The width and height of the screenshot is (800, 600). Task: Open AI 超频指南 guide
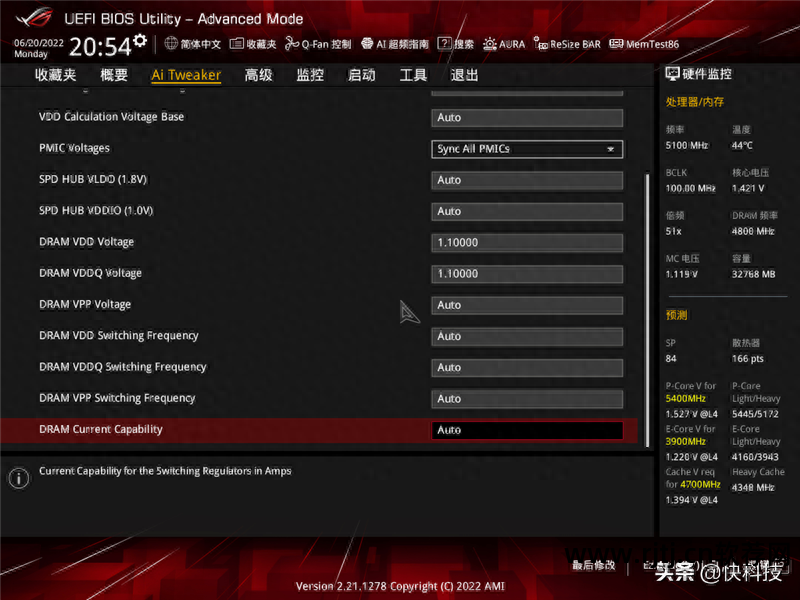(395, 44)
